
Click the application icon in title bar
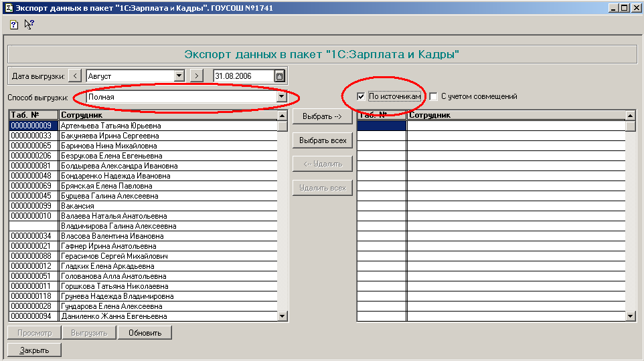(x=7, y=7)
